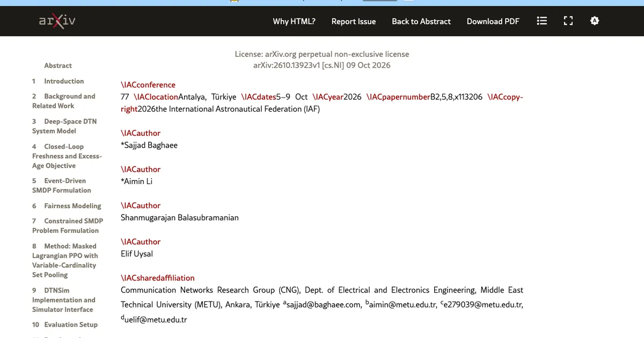Open the table of contents list icon
Screen dimensions: 644x338
[x=542, y=21]
